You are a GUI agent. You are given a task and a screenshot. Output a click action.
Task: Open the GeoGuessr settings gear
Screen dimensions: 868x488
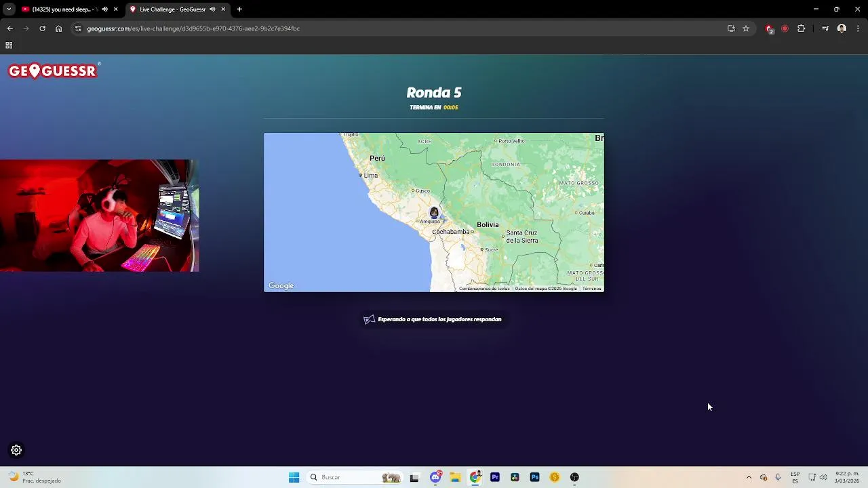pos(16,450)
